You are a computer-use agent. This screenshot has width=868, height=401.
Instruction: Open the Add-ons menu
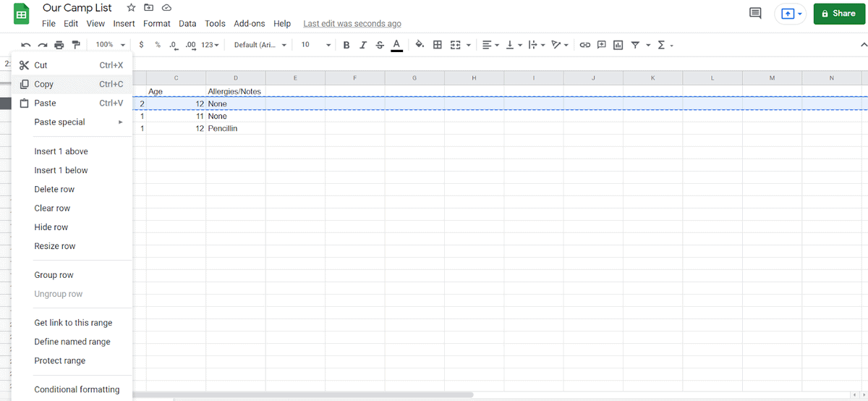tap(250, 24)
